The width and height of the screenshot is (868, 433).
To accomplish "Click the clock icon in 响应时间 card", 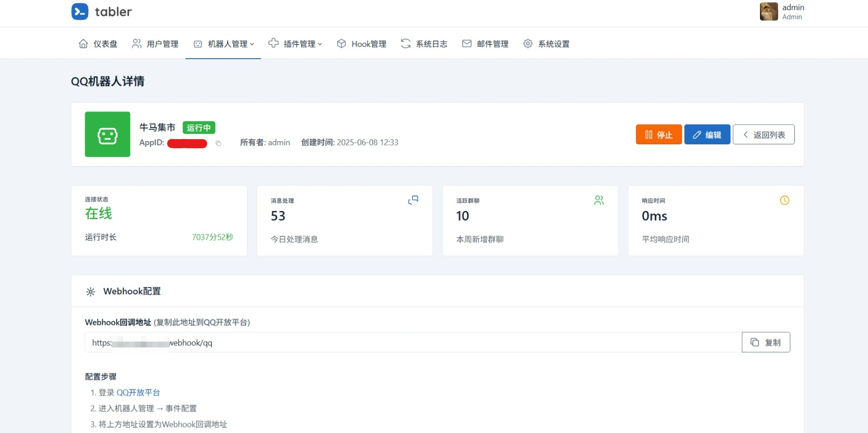I will pyautogui.click(x=785, y=200).
